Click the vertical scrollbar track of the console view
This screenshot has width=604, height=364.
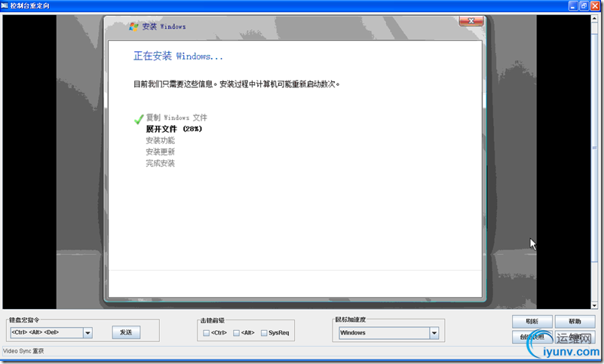point(594,162)
